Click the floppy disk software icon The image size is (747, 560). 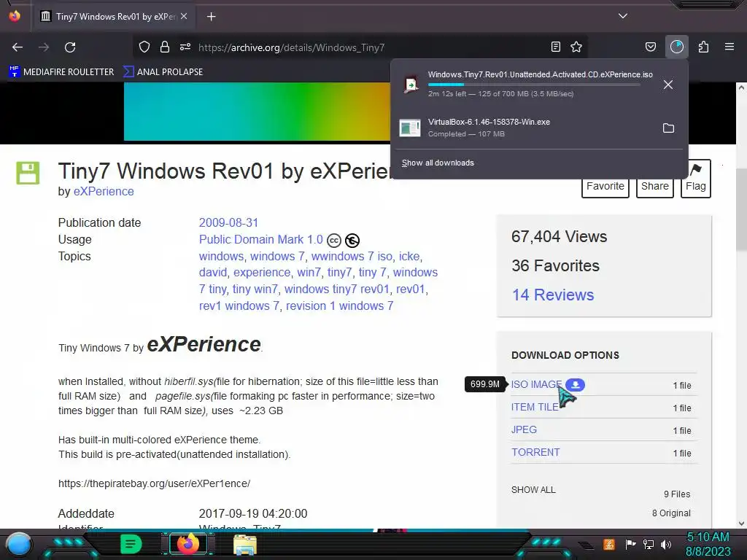click(28, 173)
